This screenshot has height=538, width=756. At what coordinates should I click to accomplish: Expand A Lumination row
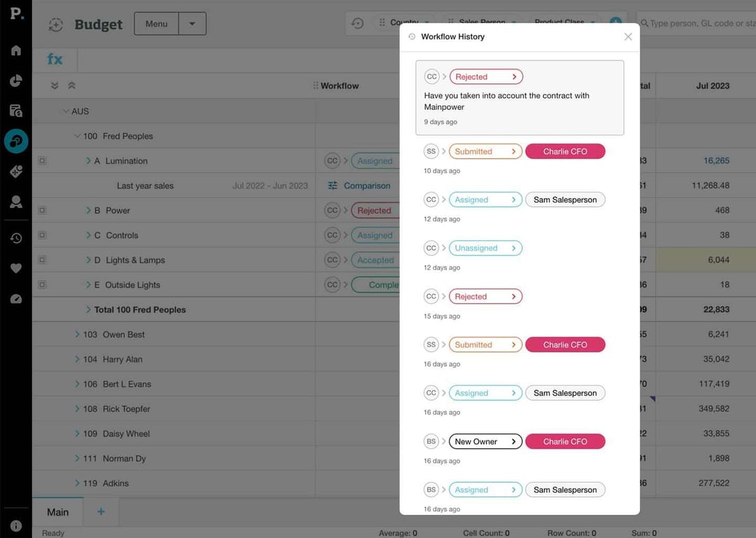[x=88, y=160]
